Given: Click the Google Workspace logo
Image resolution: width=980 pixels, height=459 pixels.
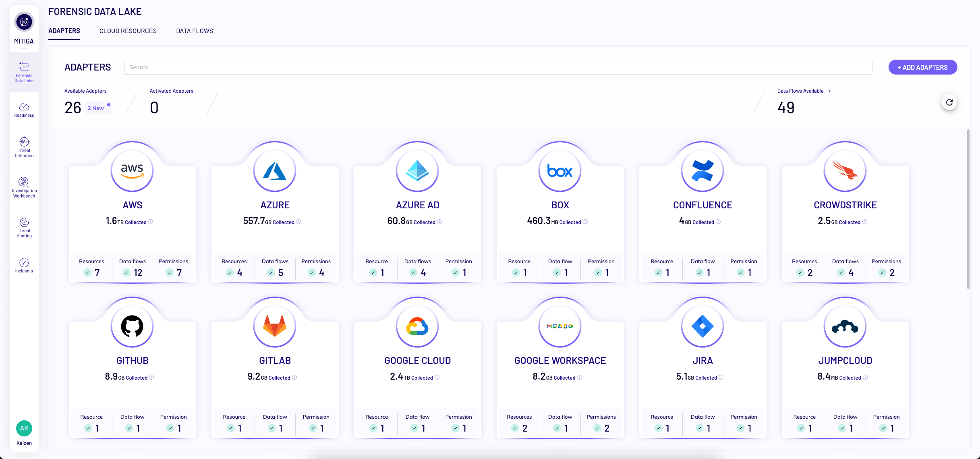Looking at the screenshot, I should pyautogui.click(x=560, y=326).
